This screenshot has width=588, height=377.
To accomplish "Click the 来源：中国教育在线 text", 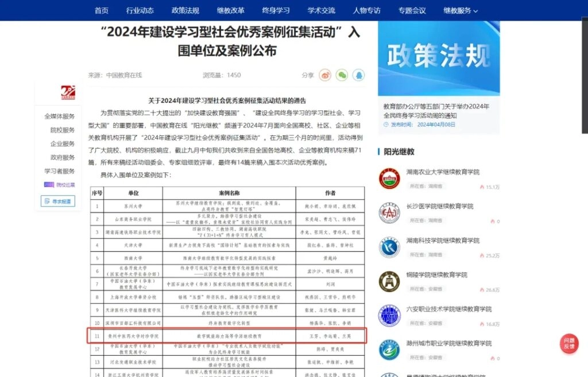I will point(115,75).
